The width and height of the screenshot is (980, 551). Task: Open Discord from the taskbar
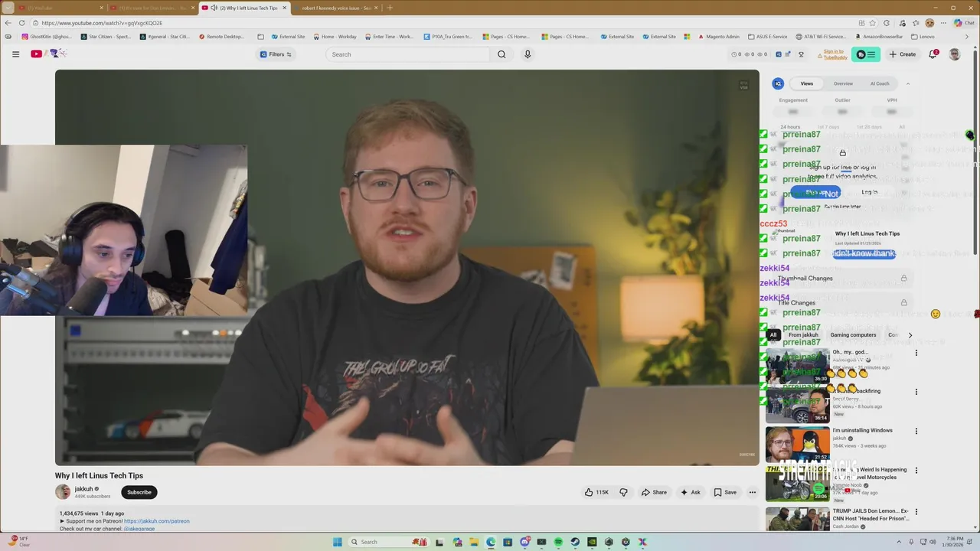[x=524, y=542]
